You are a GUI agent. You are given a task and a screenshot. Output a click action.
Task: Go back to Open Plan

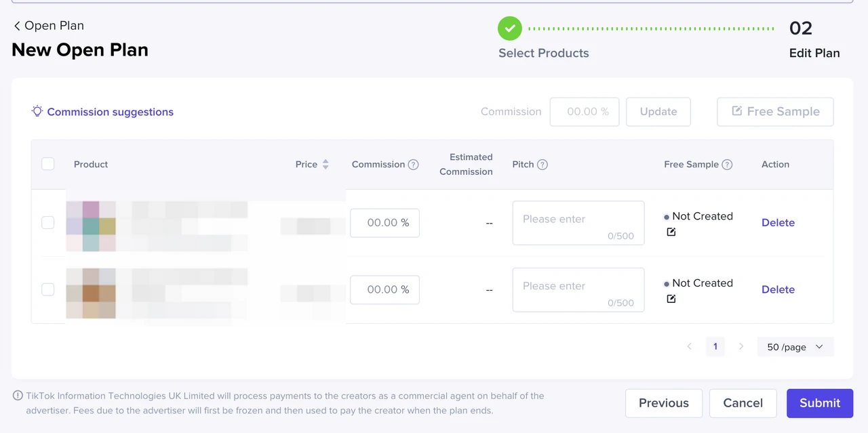(48, 26)
